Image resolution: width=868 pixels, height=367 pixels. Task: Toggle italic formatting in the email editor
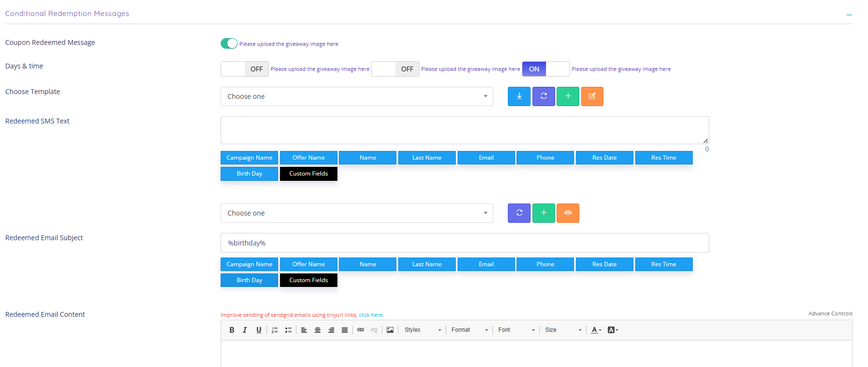tap(245, 330)
